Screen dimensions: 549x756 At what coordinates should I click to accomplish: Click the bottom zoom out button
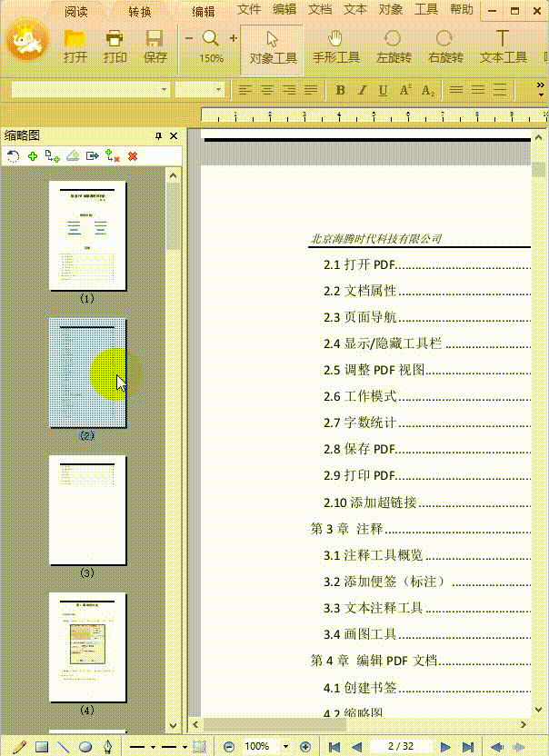[x=229, y=747]
